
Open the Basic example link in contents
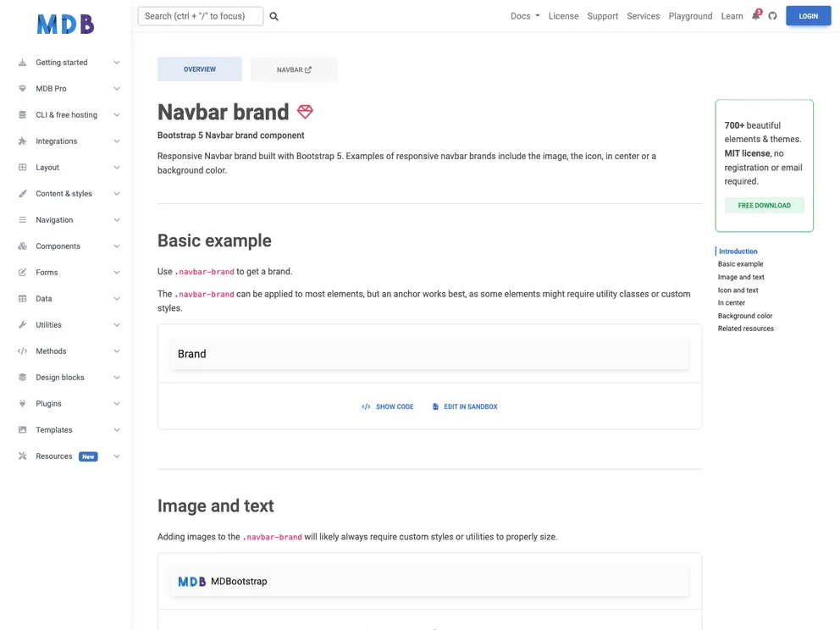(x=740, y=263)
